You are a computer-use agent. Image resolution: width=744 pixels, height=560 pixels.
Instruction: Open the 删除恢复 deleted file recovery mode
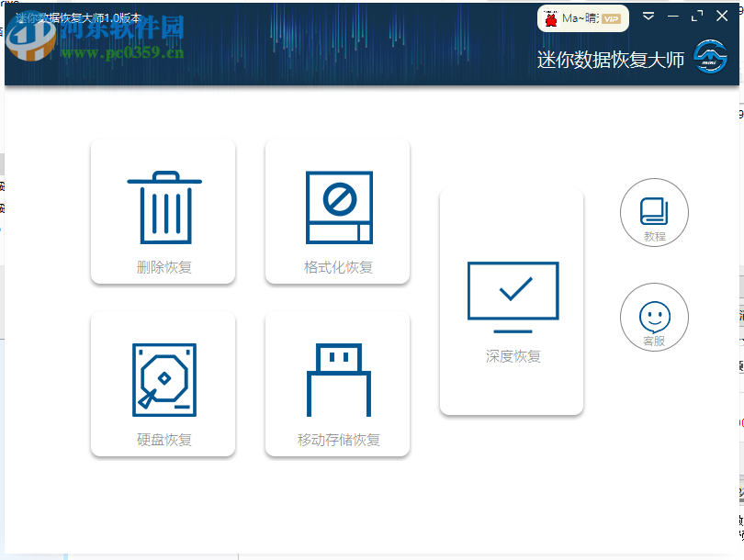click(x=163, y=209)
